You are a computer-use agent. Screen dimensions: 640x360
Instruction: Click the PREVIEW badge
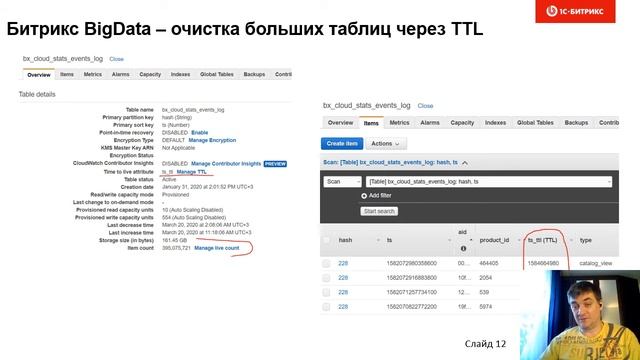(x=275, y=164)
